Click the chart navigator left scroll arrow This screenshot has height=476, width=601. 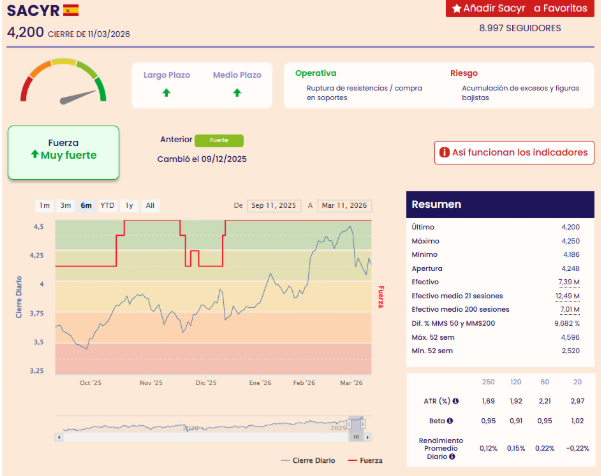59,436
